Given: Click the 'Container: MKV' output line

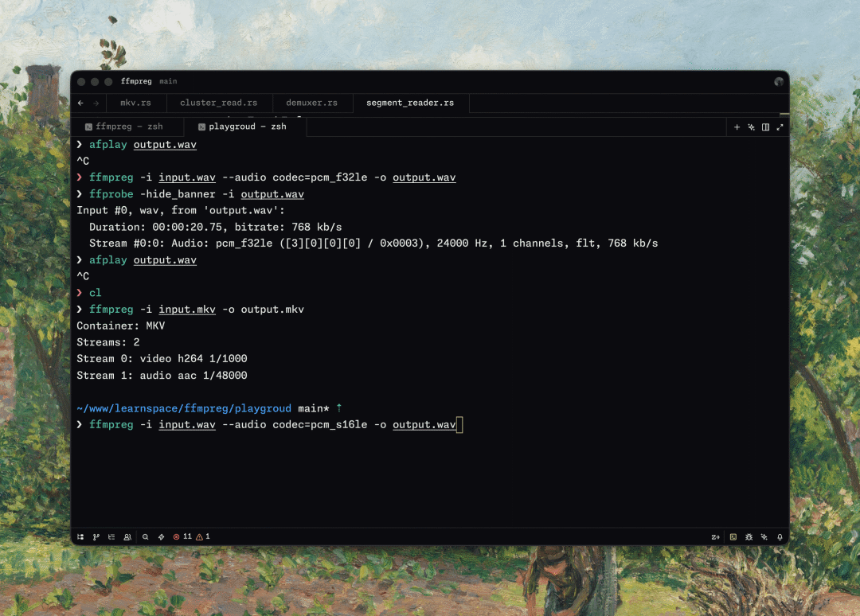Looking at the screenshot, I should point(121,326).
